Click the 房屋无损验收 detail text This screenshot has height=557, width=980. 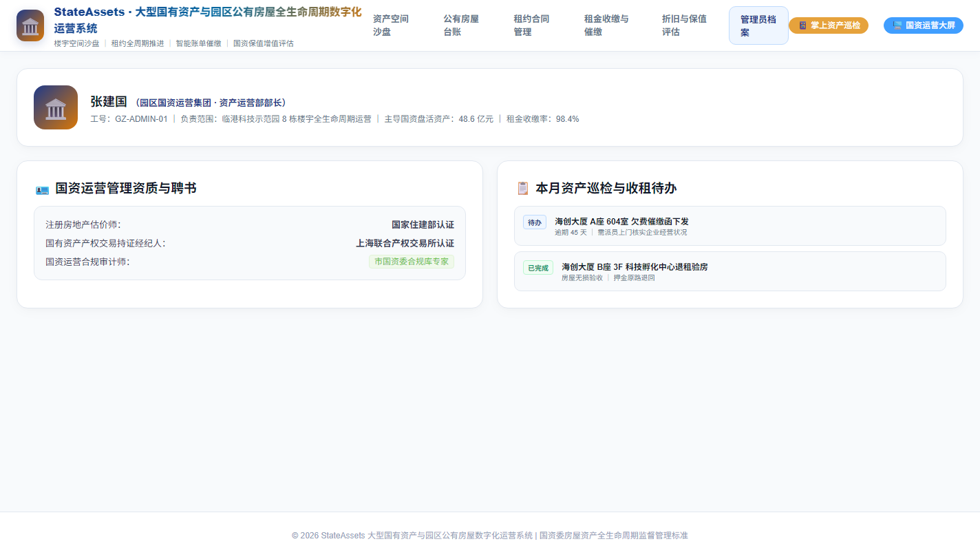[582, 278]
